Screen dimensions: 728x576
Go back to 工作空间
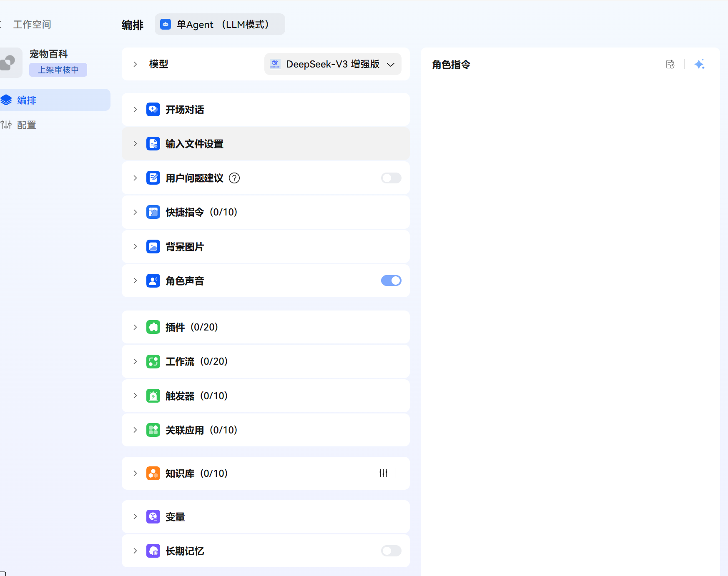[32, 24]
